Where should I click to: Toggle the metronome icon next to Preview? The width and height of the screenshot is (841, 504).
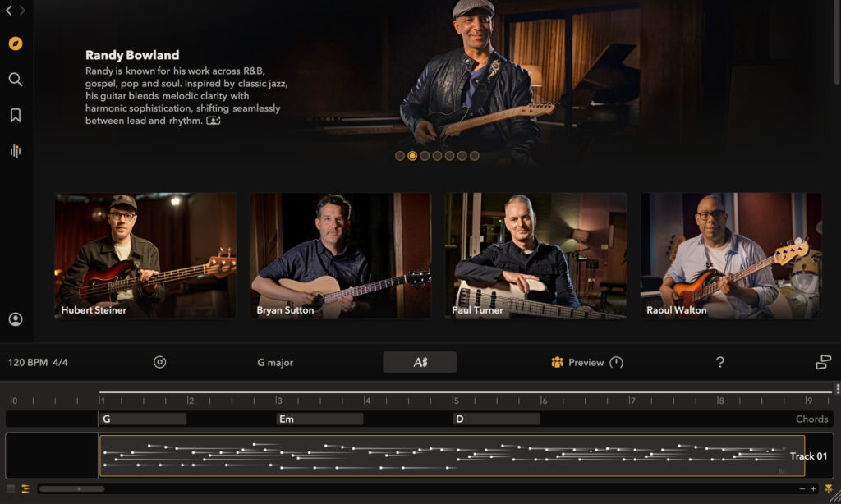(616, 362)
